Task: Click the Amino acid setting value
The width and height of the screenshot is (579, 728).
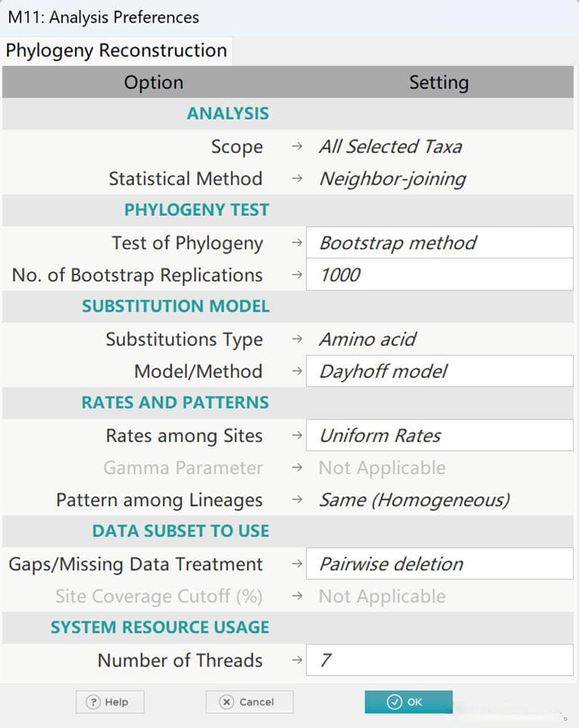Action: (x=368, y=339)
